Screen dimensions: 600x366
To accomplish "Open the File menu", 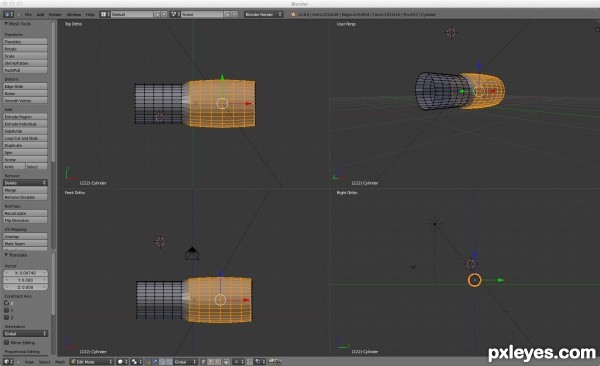I will [x=28, y=14].
